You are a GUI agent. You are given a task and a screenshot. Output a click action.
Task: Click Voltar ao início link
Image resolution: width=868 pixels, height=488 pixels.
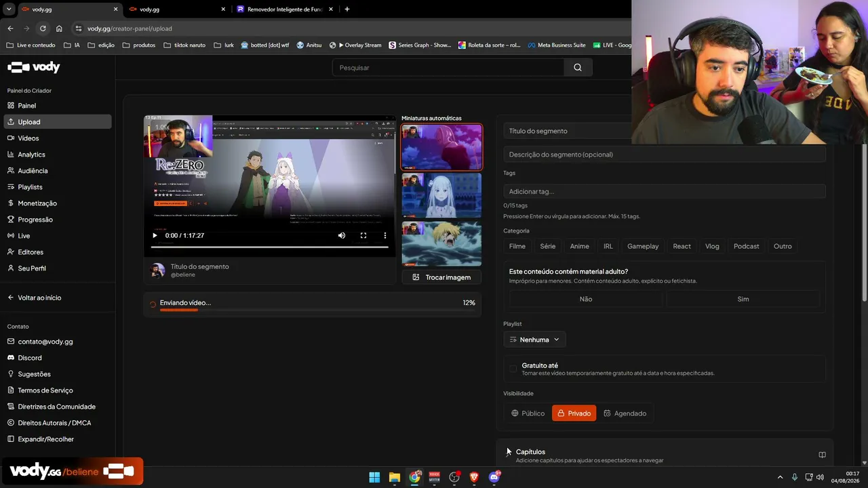34,298
